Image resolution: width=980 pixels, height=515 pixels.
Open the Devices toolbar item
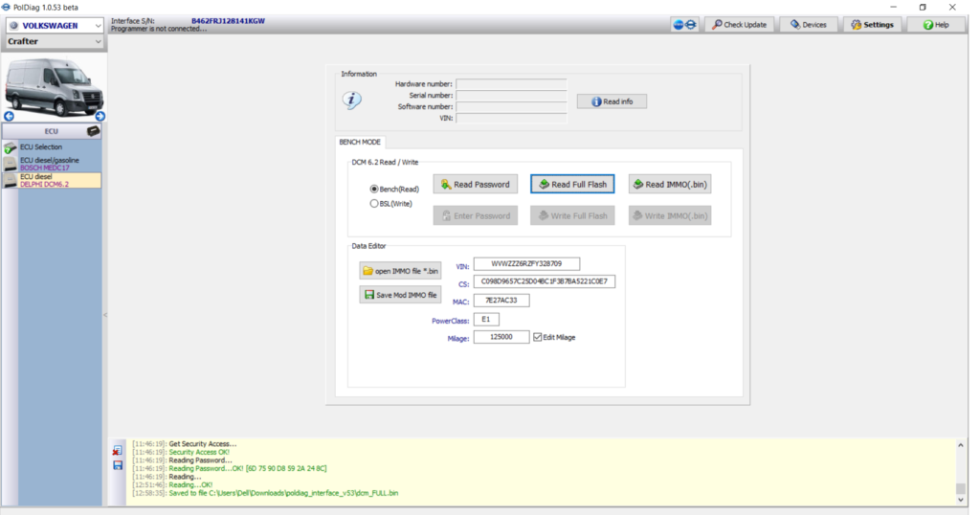coord(809,24)
